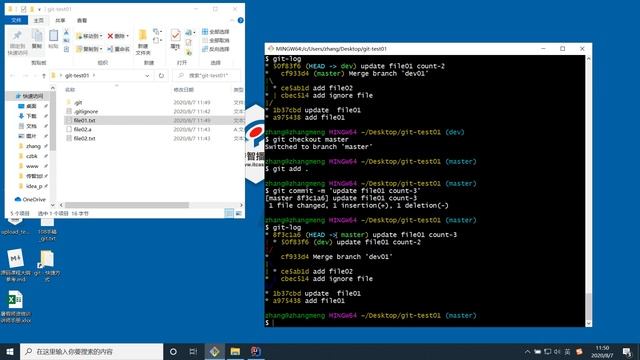Open the address bar history dropdown chevron
This screenshot has height=360, width=640.
pyautogui.click(x=147, y=76)
